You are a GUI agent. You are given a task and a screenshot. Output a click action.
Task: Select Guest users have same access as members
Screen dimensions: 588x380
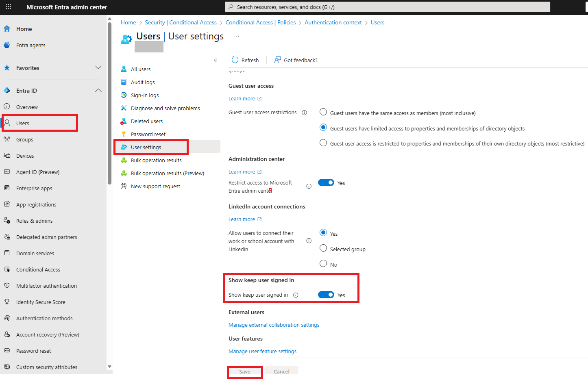[323, 112]
